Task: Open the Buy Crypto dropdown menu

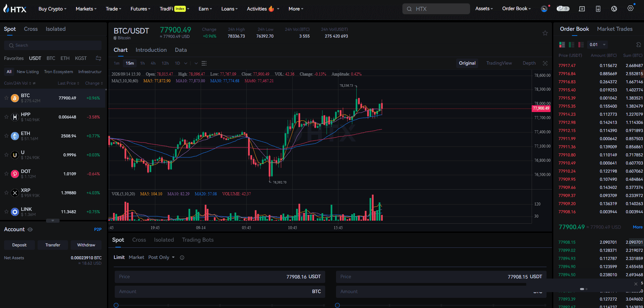Action: 52,9
